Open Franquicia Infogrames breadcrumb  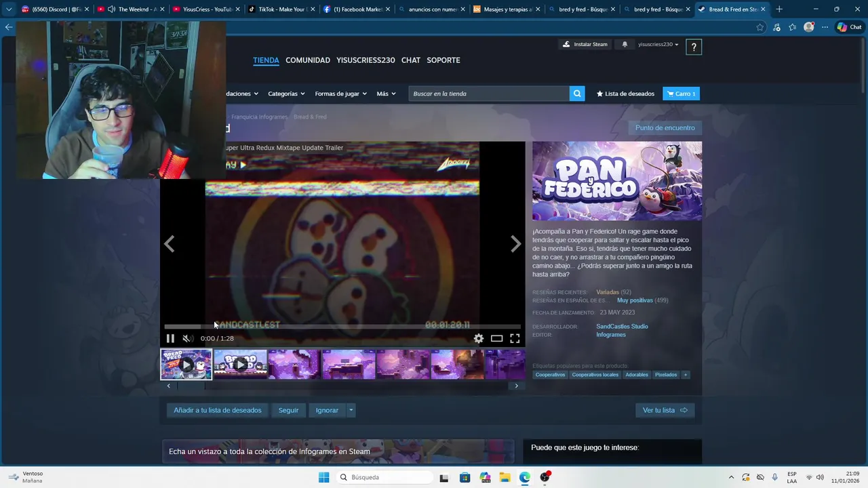259,117
